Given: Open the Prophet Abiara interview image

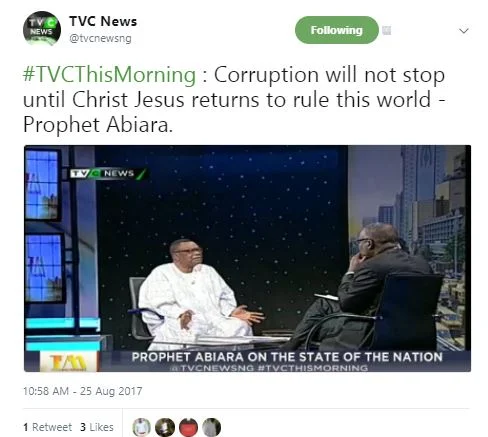Looking at the screenshot, I should pyautogui.click(x=247, y=258).
